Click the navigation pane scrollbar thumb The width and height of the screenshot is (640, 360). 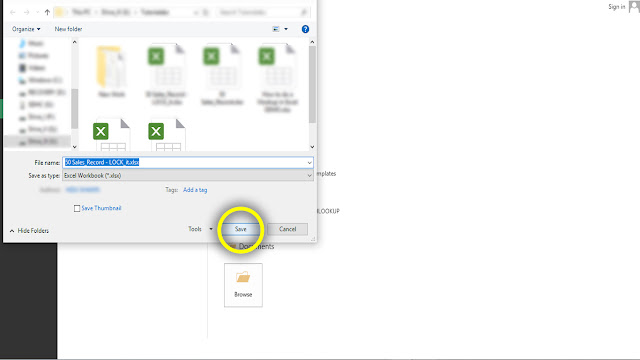[x=74, y=109]
